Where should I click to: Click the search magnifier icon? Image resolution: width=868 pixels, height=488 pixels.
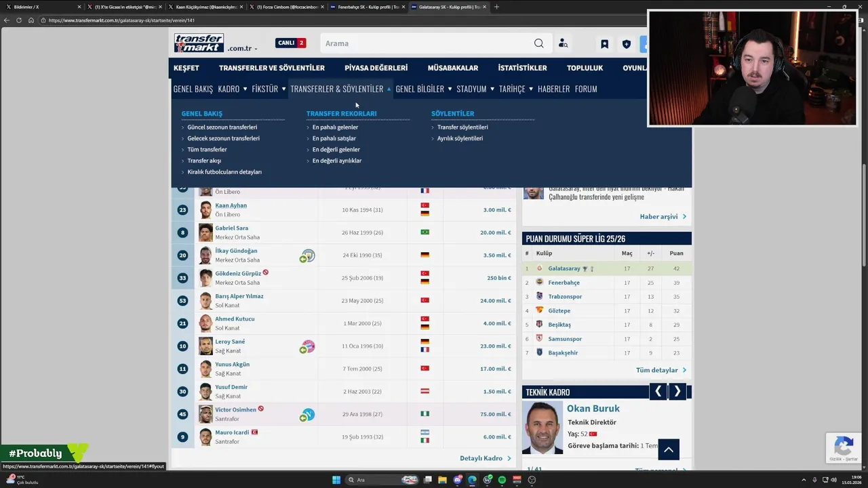[x=538, y=43]
